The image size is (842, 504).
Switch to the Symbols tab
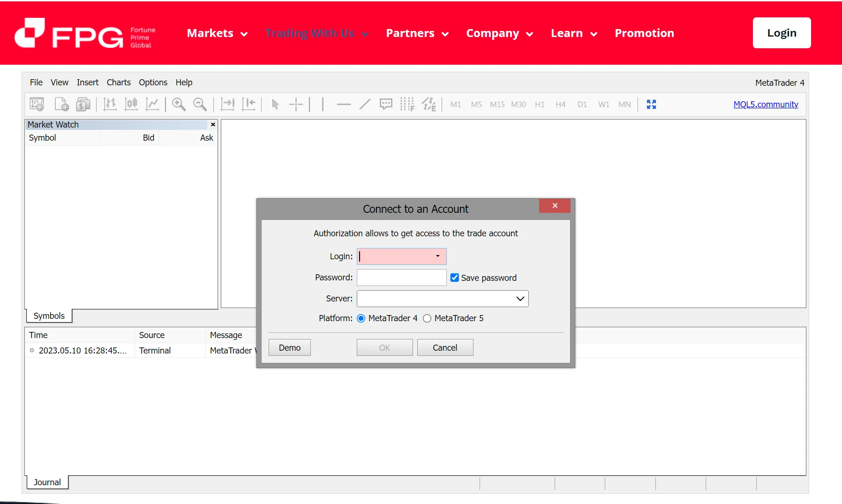point(49,316)
